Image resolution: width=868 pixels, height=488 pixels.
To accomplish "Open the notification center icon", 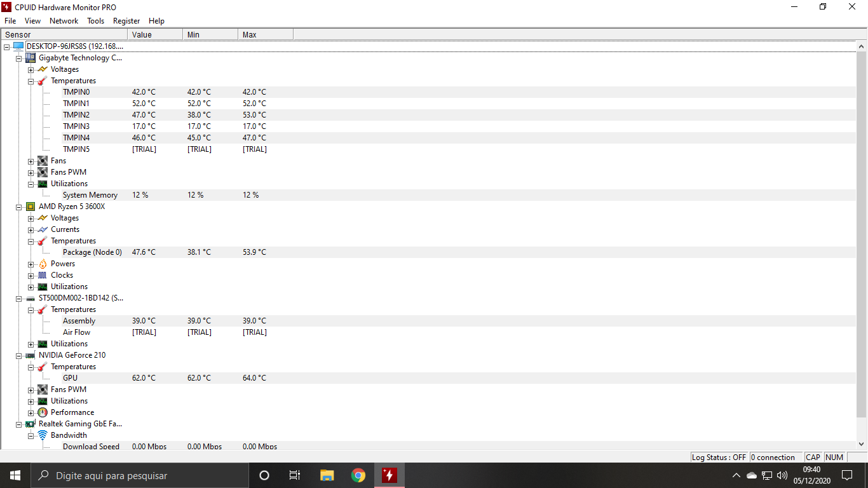I will coord(846,475).
